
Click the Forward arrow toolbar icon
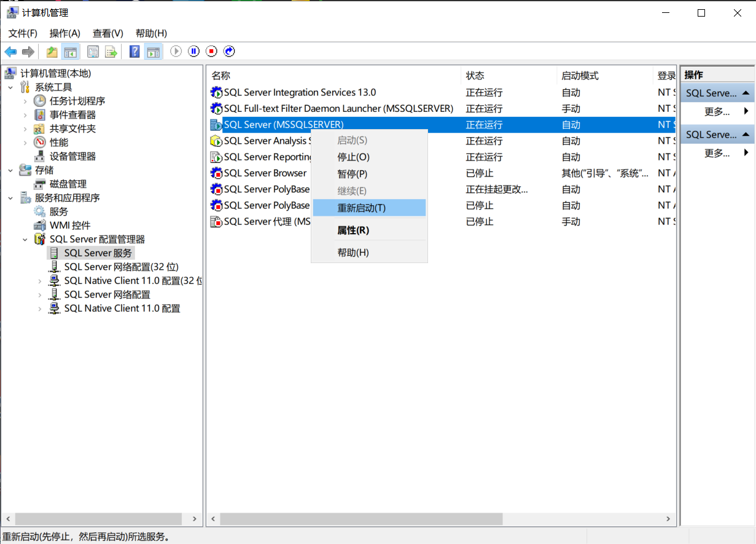pyautogui.click(x=28, y=52)
